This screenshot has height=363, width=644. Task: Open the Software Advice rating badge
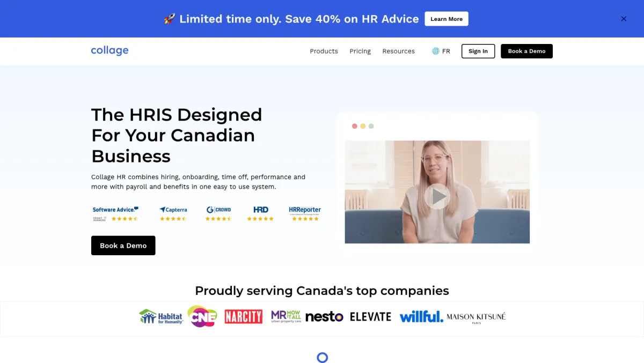tap(115, 213)
